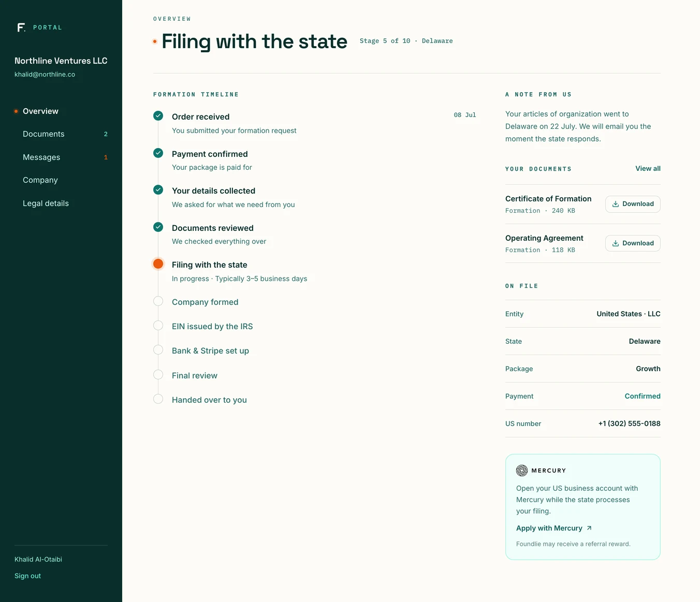This screenshot has height=602, width=700.
Task: Click the Company formed empty step circle
Action: pyautogui.click(x=158, y=301)
